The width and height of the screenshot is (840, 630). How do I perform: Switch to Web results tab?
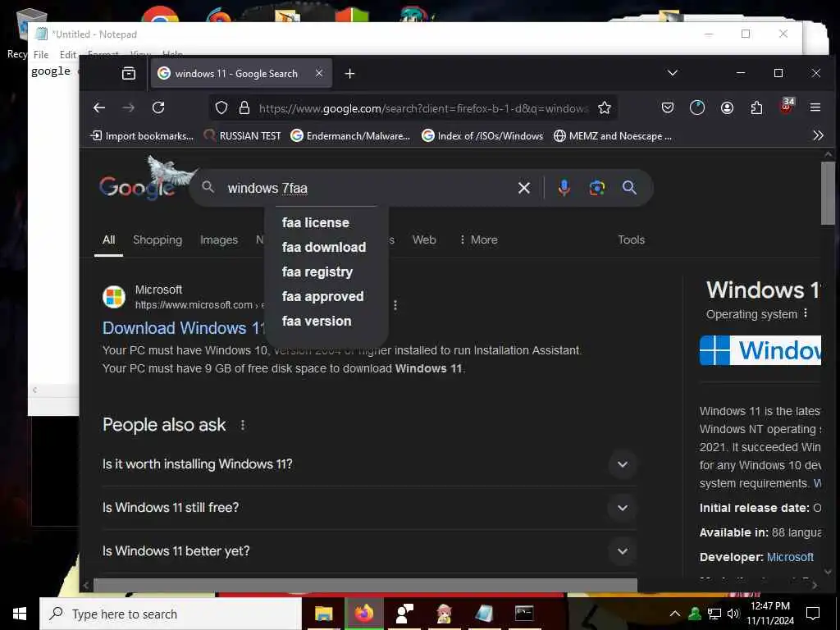[x=424, y=240]
